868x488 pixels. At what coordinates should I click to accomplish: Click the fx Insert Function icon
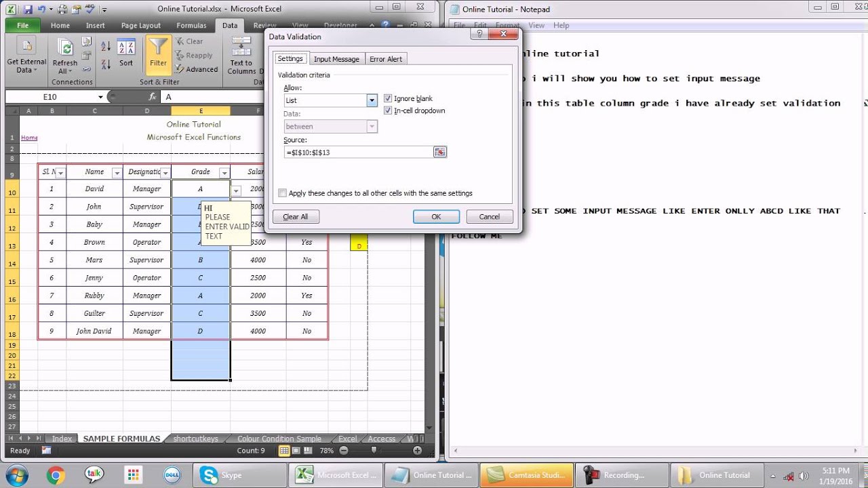coord(153,97)
